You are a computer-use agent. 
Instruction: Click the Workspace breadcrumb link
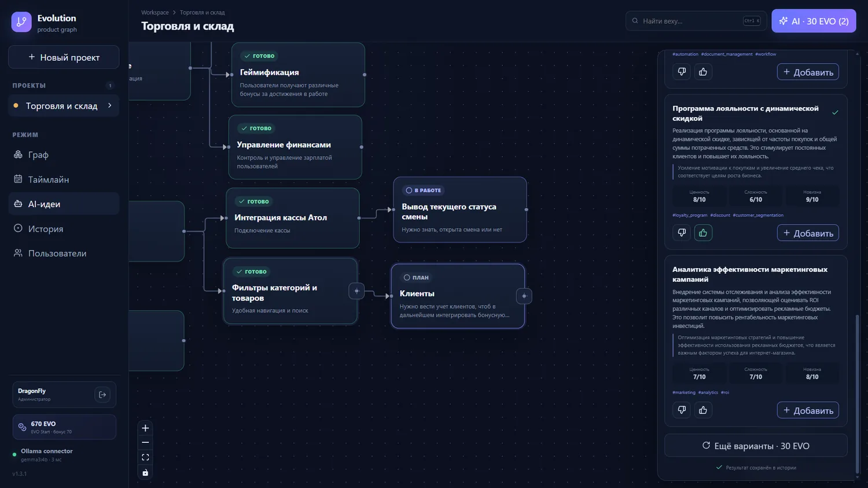(155, 12)
